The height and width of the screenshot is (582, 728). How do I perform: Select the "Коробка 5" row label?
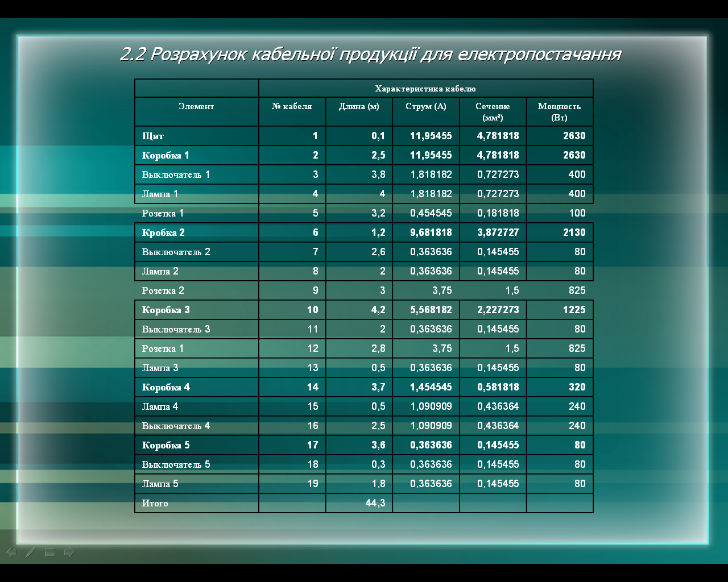coord(166,446)
